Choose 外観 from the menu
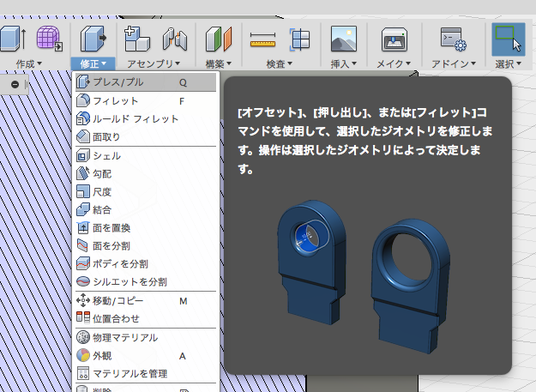Image resolution: width=536 pixels, height=392 pixels. pos(146,356)
